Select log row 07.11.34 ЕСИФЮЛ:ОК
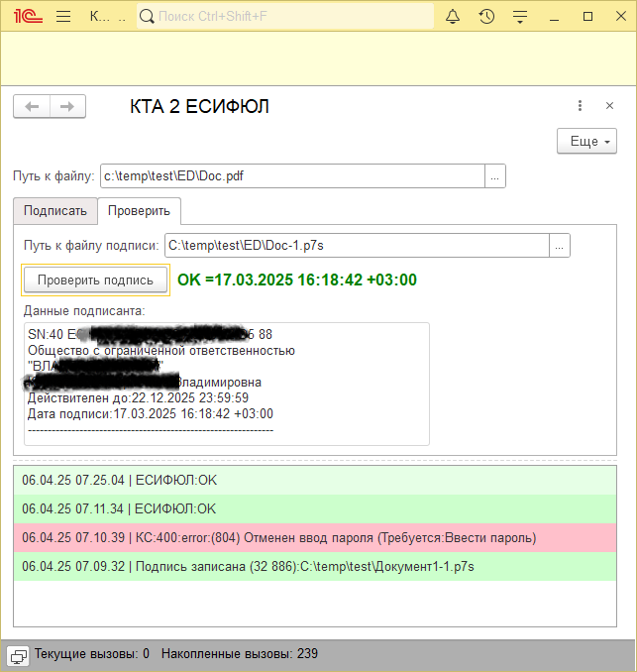 pos(315,508)
